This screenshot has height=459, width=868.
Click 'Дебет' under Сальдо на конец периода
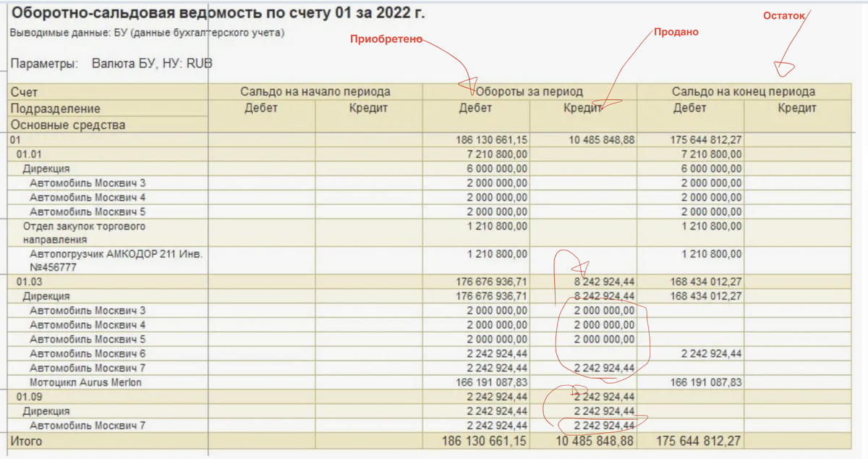(690, 109)
